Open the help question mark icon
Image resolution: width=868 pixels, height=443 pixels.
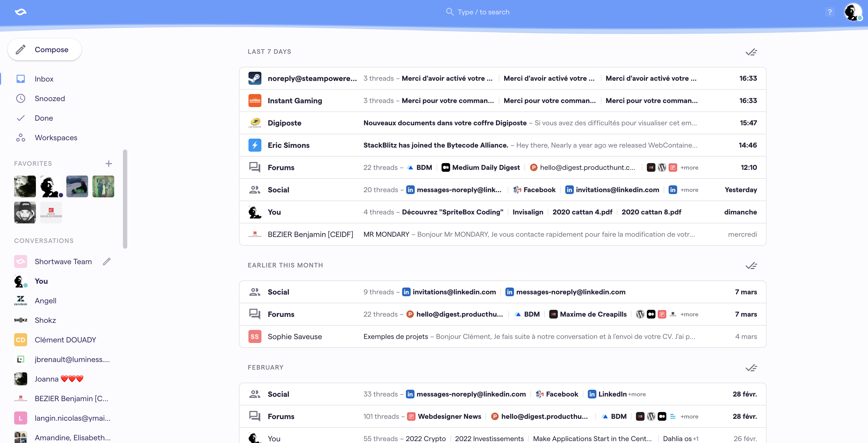(830, 12)
